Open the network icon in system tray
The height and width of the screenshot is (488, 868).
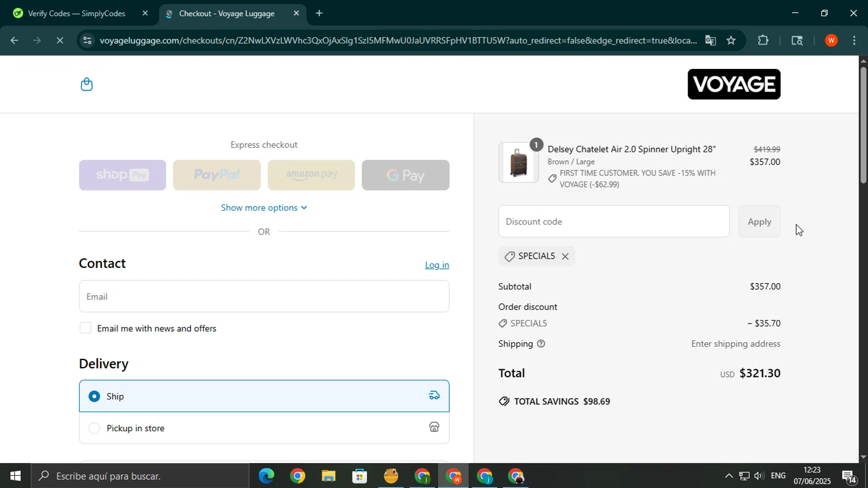coord(744,476)
